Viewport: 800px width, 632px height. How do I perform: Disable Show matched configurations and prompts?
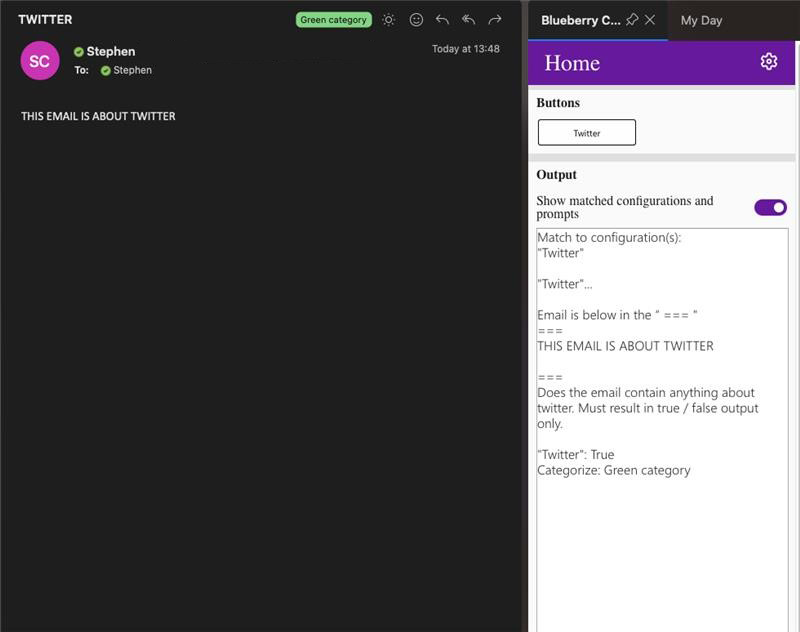768,206
